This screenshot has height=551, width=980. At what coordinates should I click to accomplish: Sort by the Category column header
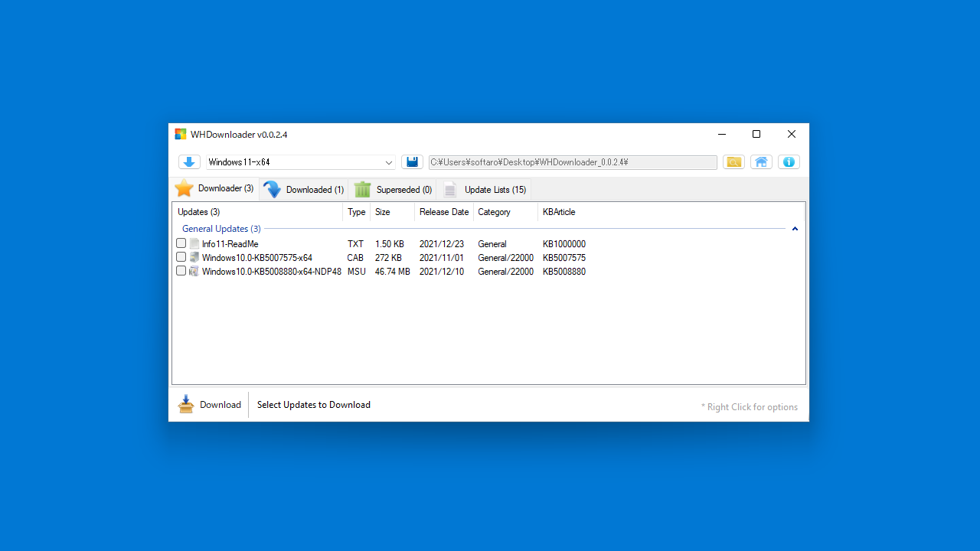coord(506,212)
